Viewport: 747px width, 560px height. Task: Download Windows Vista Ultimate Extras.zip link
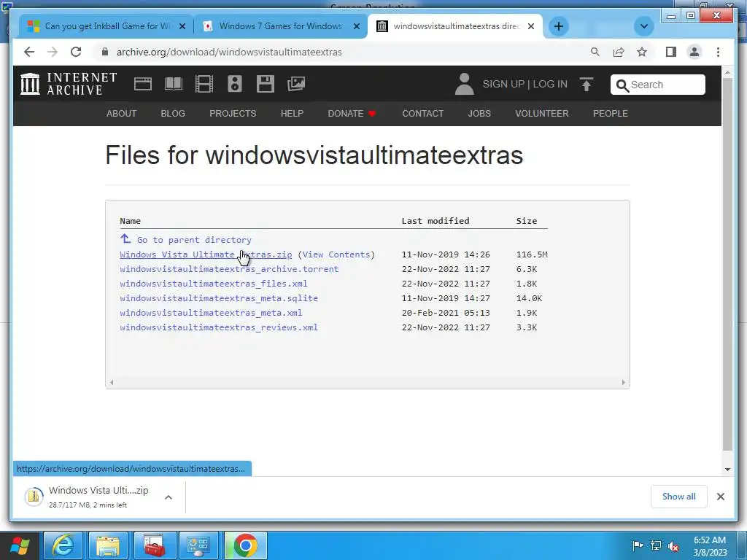click(x=206, y=254)
